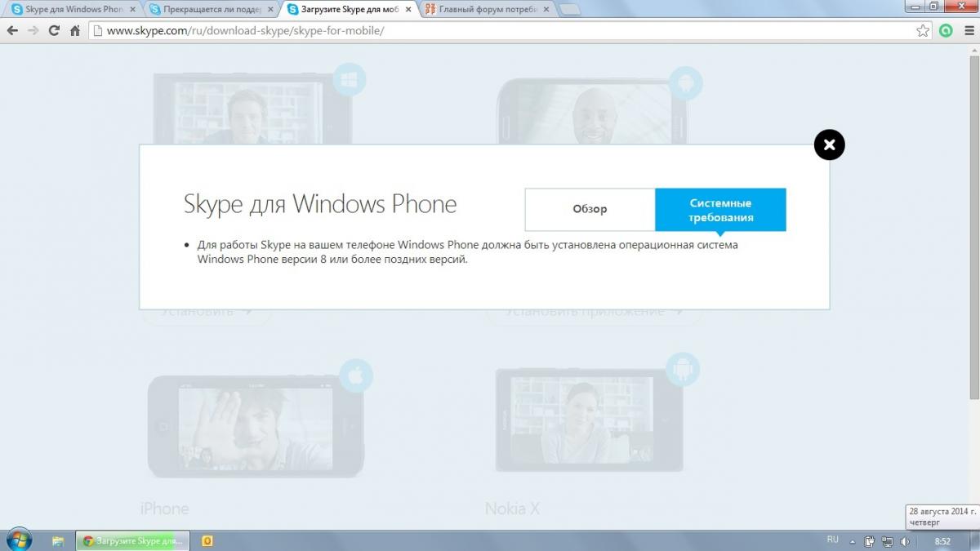Open a new empty browser tab
980x551 pixels.
569,10
